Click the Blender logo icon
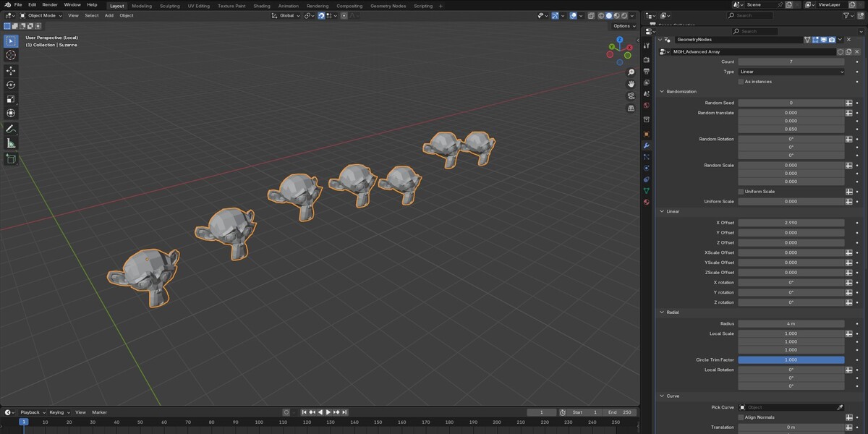 7,5
